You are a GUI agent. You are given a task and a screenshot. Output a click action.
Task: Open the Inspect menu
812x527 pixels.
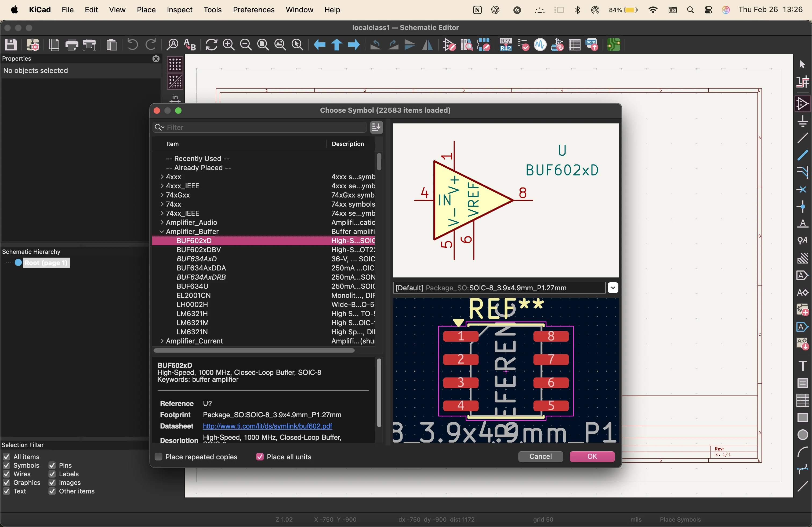coord(179,10)
